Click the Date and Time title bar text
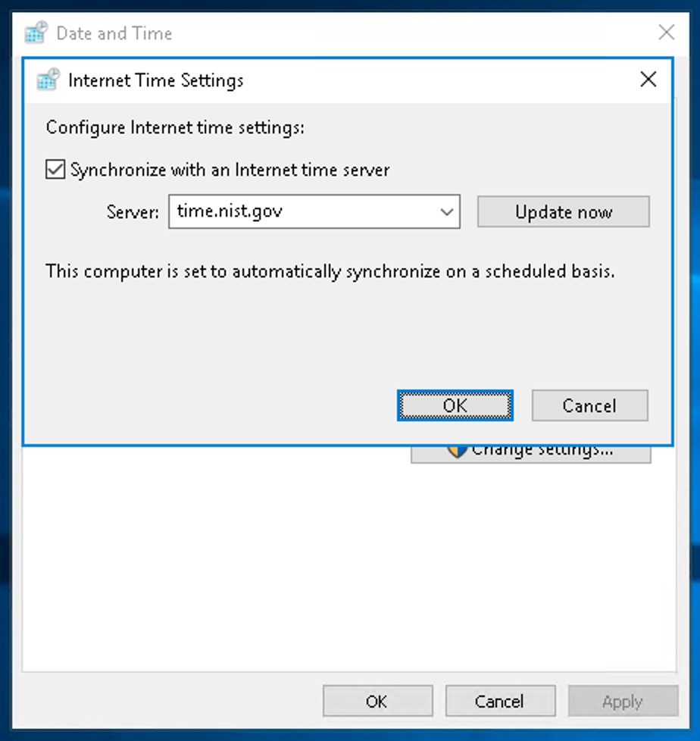Viewport: 700px width, 741px height. point(114,33)
